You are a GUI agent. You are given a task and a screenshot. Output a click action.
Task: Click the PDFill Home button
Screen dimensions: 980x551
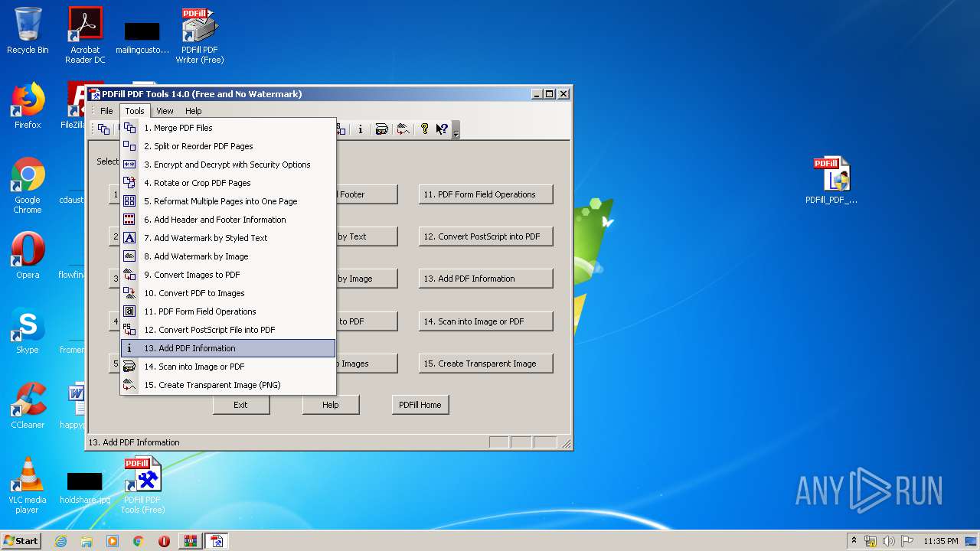pyautogui.click(x=420, y=405)
